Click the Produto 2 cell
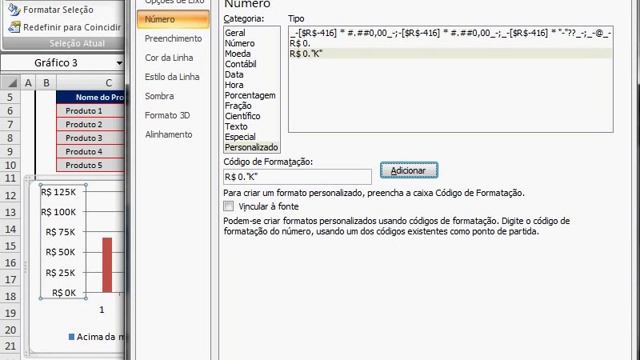Screen dimensions: 640x360 coord(91,124)
